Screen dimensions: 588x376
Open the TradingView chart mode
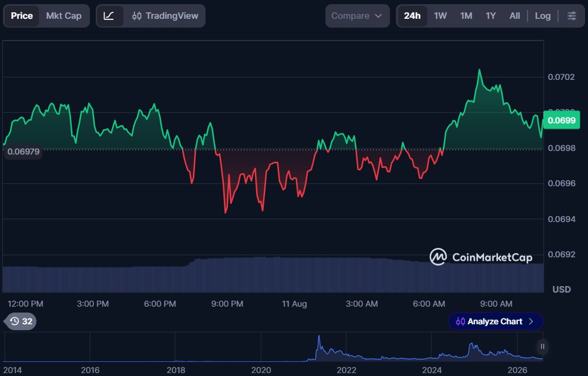tap(165, 16)
